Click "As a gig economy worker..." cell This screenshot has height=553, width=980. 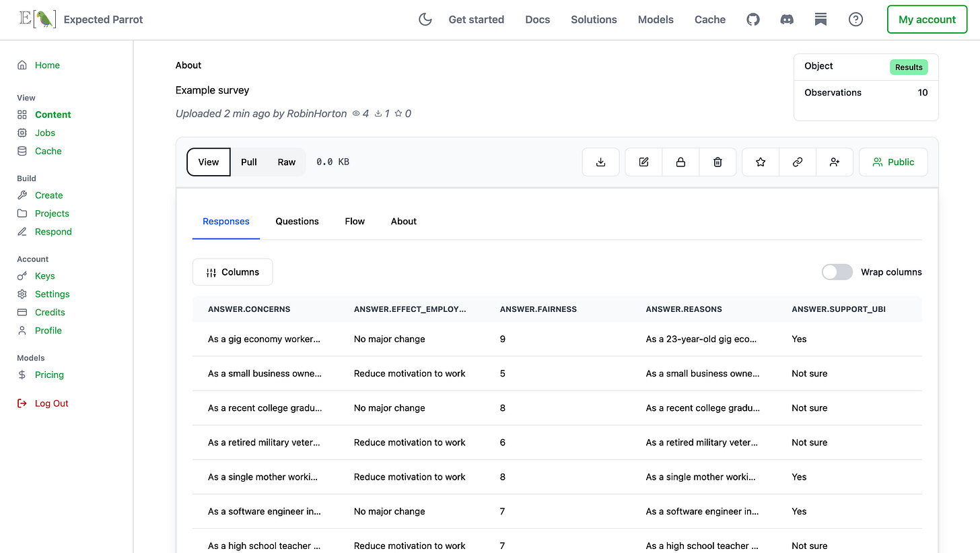[x=264, y=339]
